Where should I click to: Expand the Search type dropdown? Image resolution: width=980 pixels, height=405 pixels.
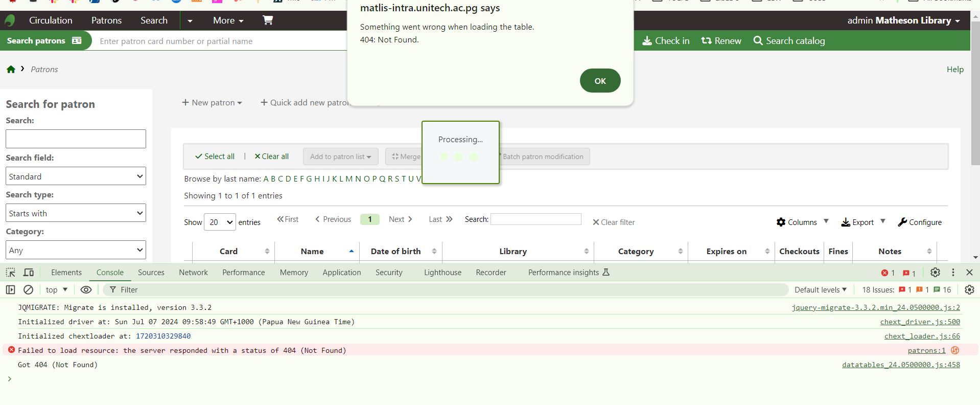(x=76, y=213)
